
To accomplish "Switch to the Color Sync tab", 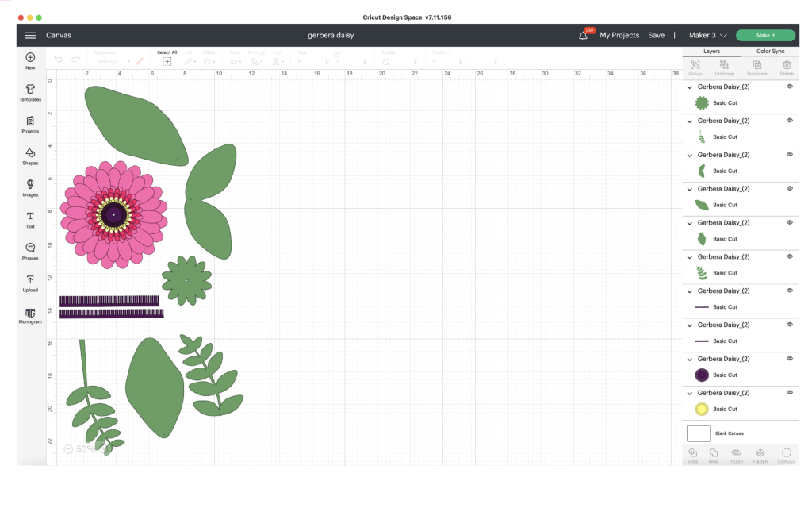I will pos(770,52).
